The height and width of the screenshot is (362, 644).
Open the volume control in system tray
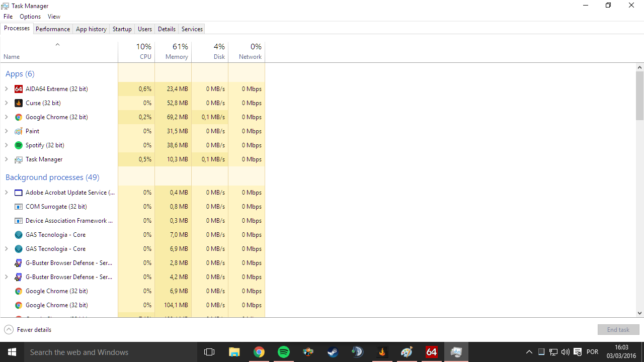pos(565,352)
